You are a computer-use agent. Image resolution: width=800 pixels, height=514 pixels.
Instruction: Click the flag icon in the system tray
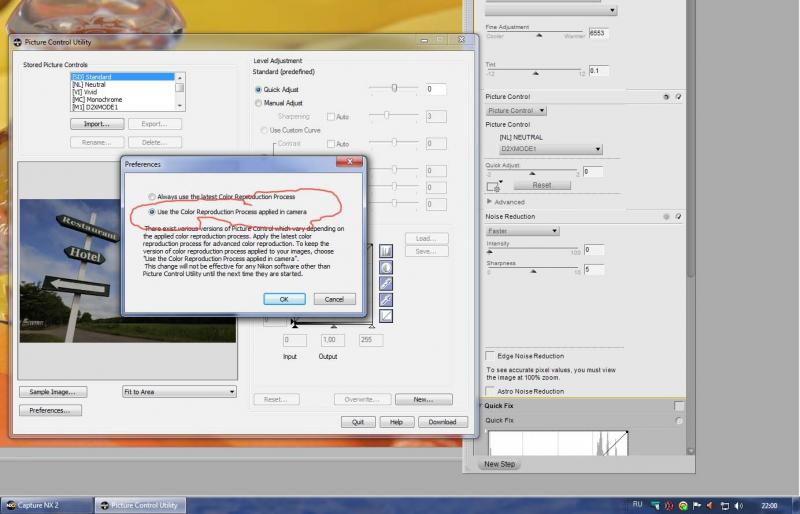tap(696, 505)
